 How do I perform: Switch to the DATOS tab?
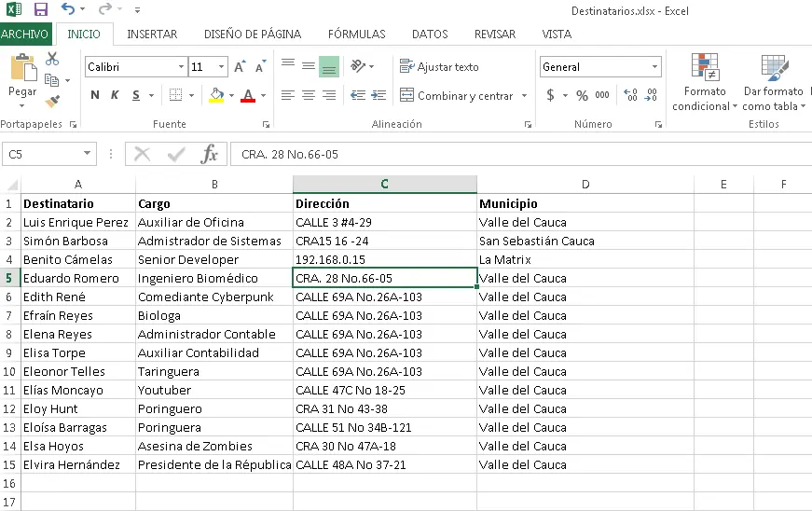pyautogui.click(x=430, y=35)
